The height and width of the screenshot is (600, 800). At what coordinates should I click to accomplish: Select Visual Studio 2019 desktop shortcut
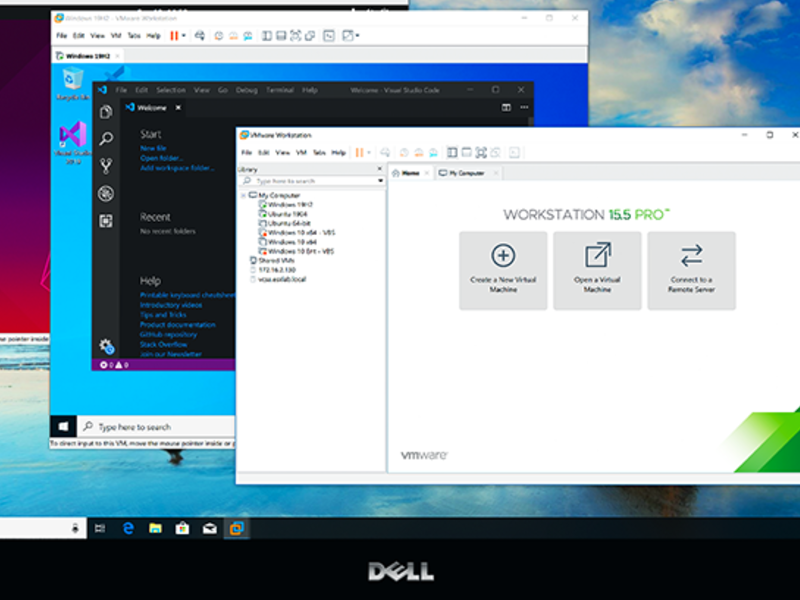click(x=73, y=143)
